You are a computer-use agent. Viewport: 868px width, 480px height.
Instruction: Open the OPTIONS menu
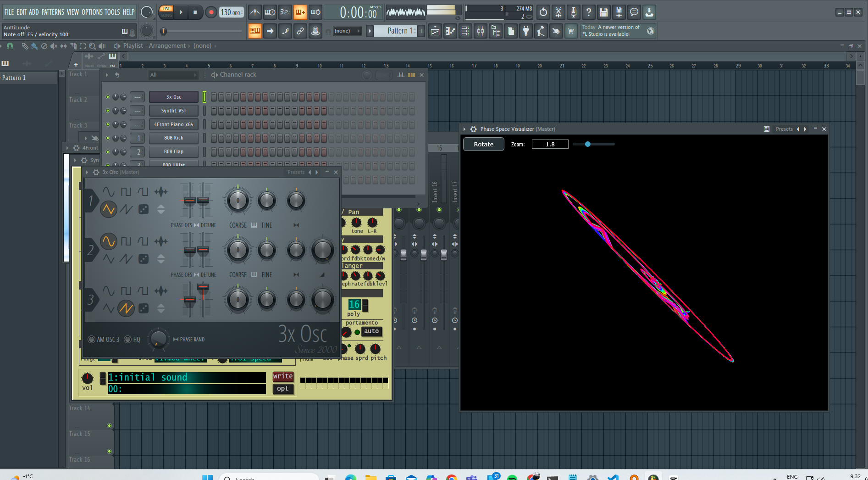[x=92, y=12]
